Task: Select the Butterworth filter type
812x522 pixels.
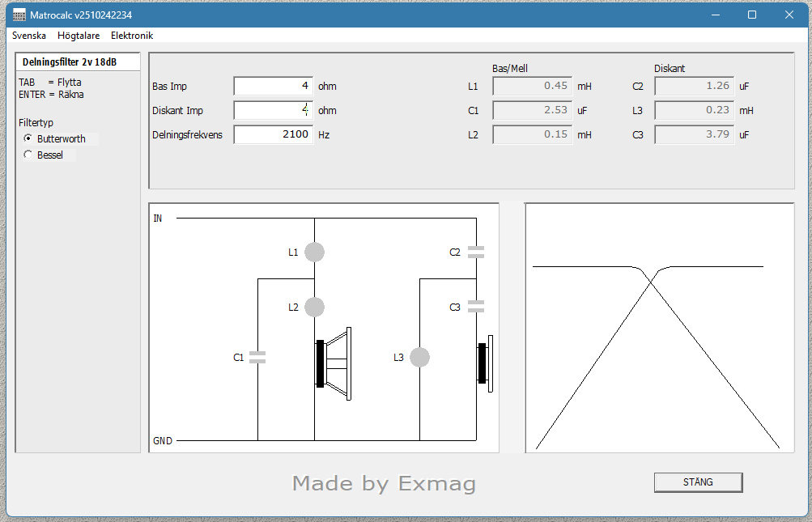Action: [x=28, y=138]
